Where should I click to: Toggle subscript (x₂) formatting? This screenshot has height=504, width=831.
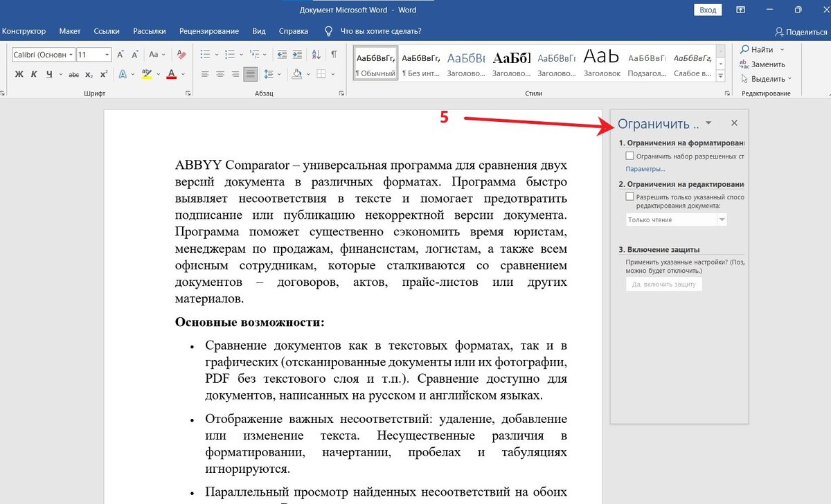coord(89,74)
